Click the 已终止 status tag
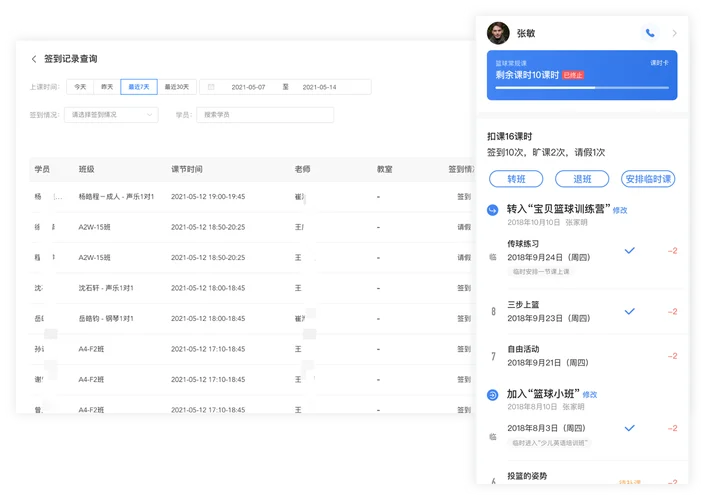The height and width of the screenshot is (500, 706). click(x=573, y=75)
